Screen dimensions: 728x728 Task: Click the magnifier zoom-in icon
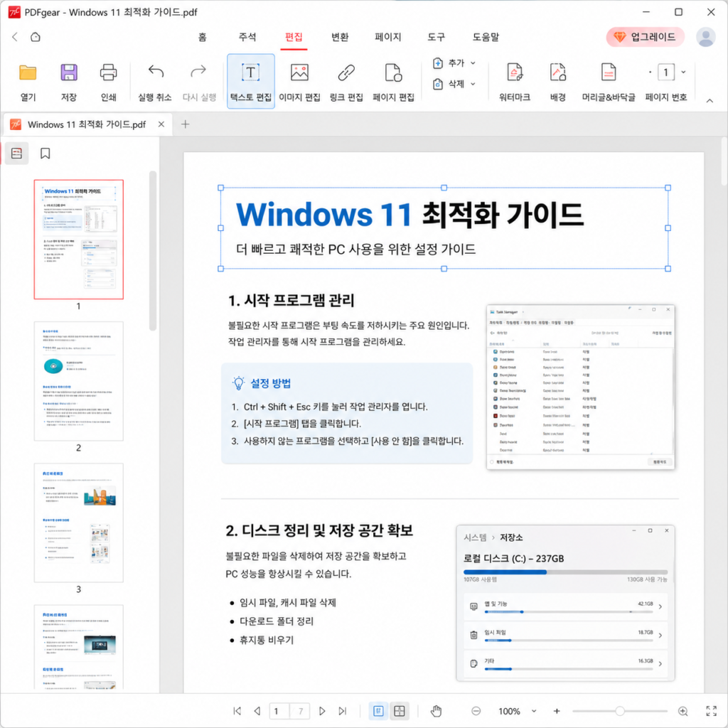click(x=683, y=711)
